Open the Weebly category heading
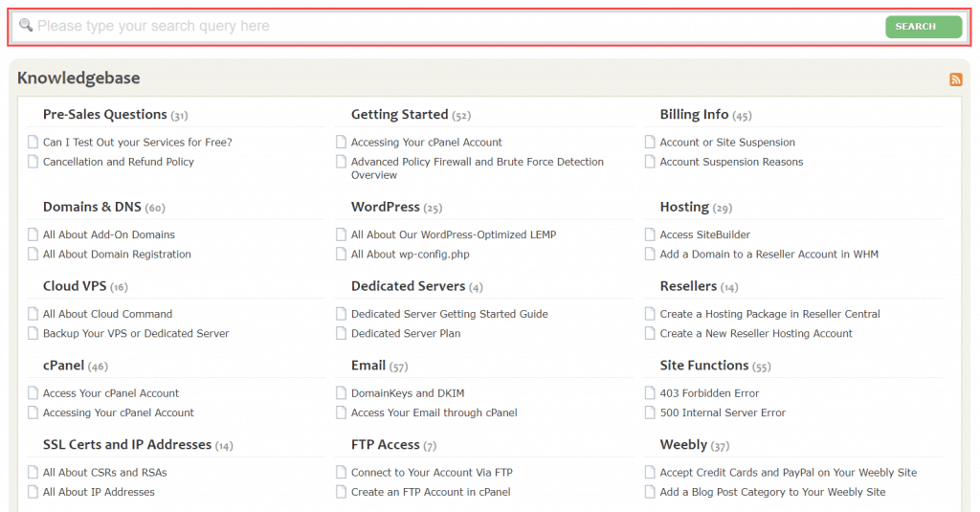Screen dimensions: 980x512 coord(683,445)
